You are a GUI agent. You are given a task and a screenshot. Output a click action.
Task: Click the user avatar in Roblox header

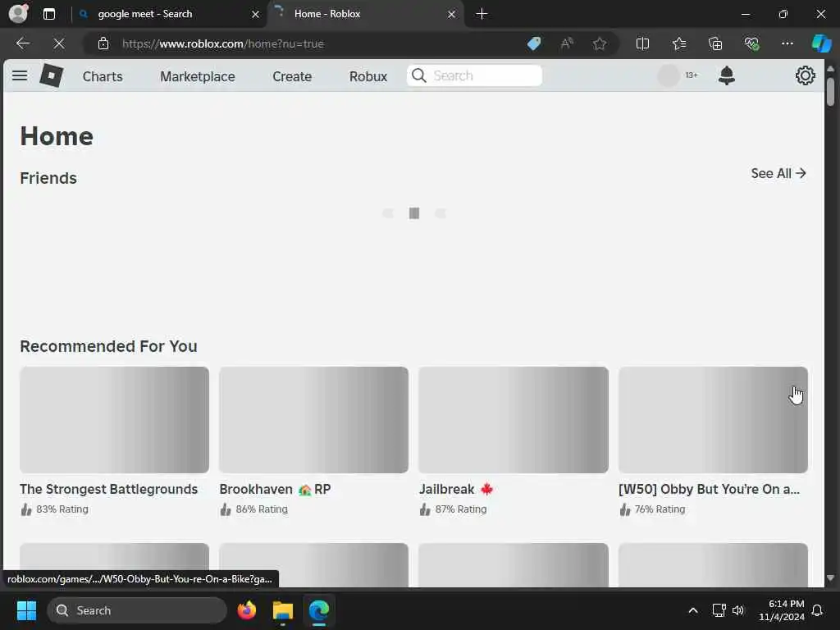click(668, 75)
